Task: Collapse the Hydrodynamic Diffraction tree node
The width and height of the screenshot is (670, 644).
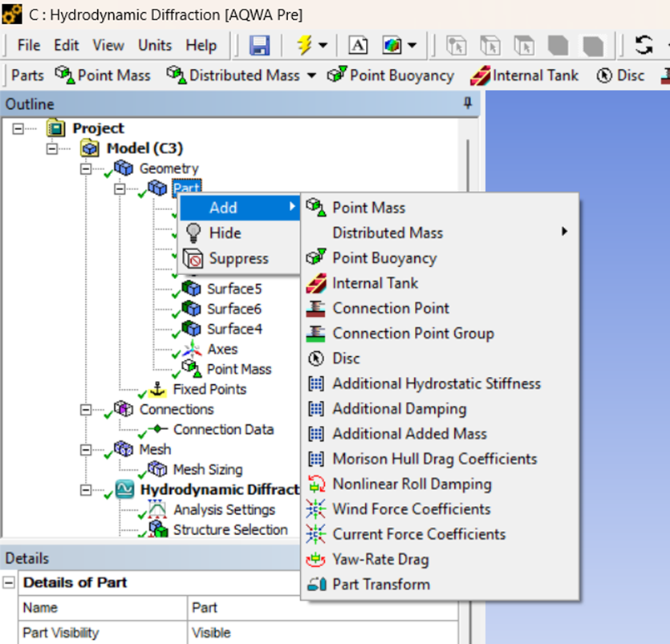Action: click(86, 490)
